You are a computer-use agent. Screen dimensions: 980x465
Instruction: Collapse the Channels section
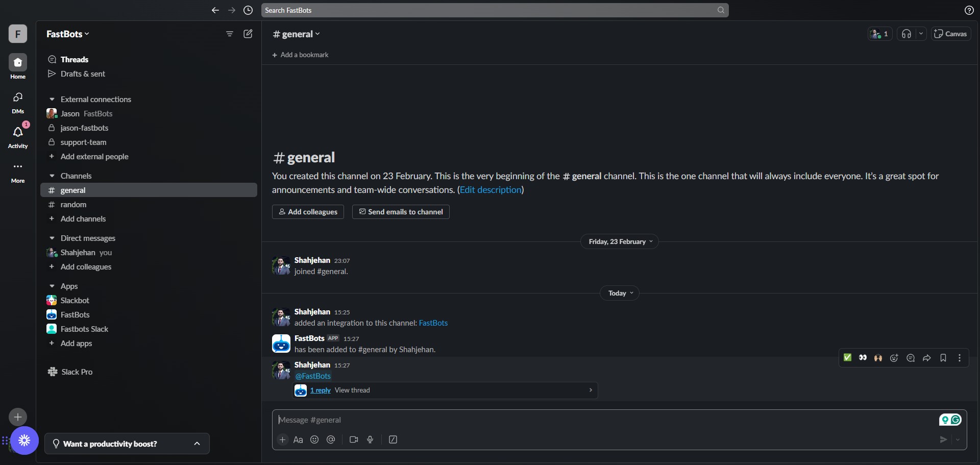[52, 176]
